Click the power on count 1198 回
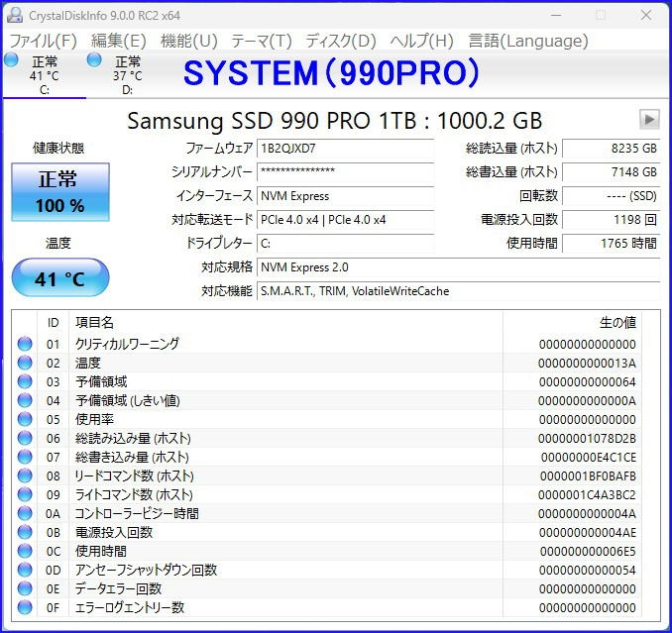The height and width of the screenshot is (633, 672). [612, 220]
